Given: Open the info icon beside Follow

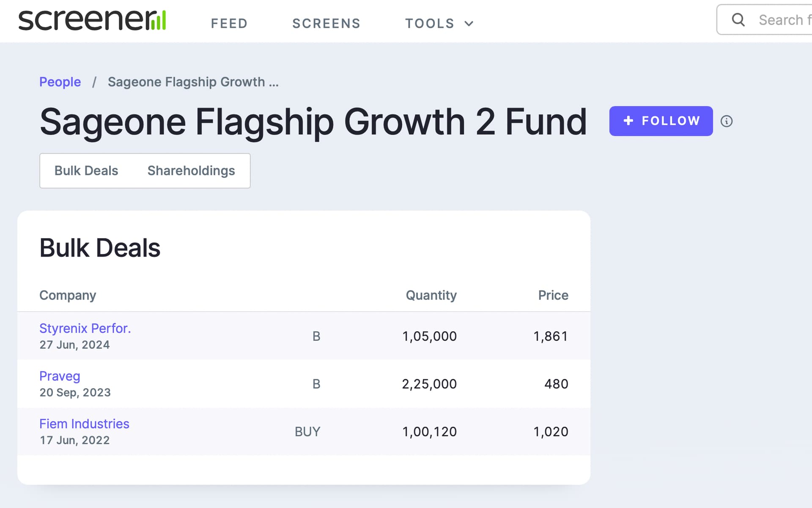Looking at the screenshot, I should click(727, 121).
